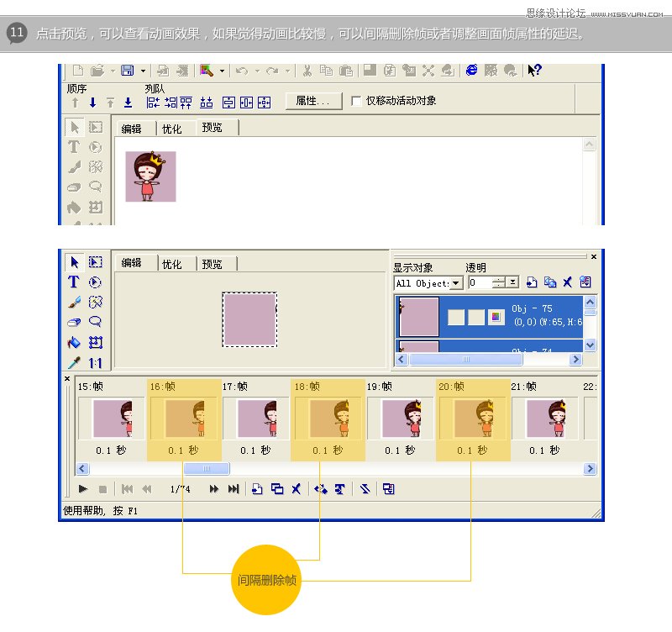Viewport: 672px width, 632px height.
Task: Duplicate the selected object in the object panel
Action: [x=551, y=282]
